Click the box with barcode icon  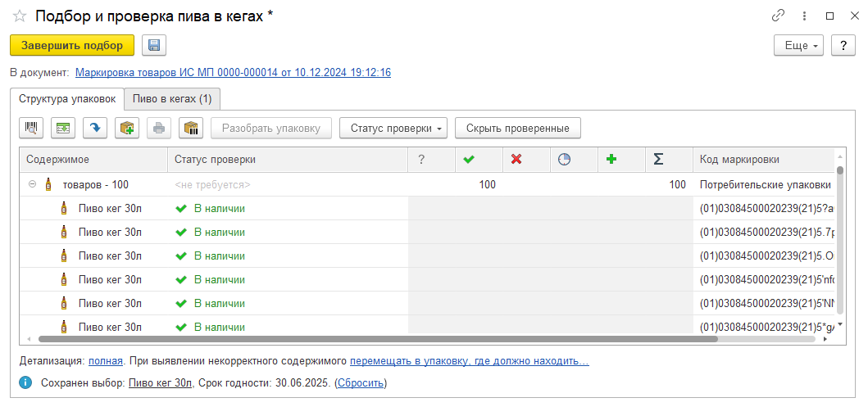(x=191, y=129)
